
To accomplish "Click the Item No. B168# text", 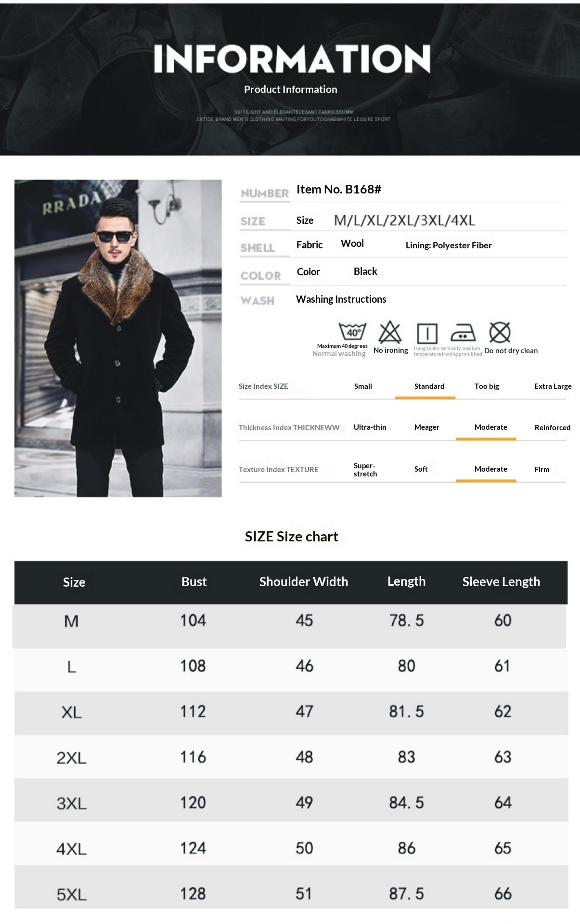I will 339,190.
